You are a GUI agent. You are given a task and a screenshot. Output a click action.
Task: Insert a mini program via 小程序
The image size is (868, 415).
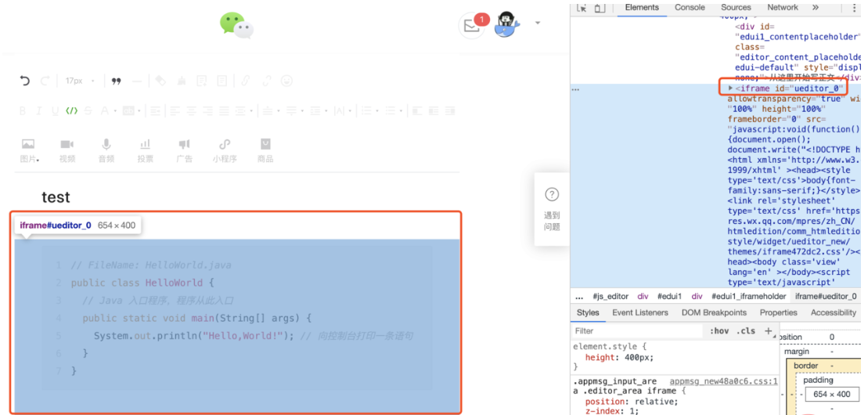click(x=225, y=150)
